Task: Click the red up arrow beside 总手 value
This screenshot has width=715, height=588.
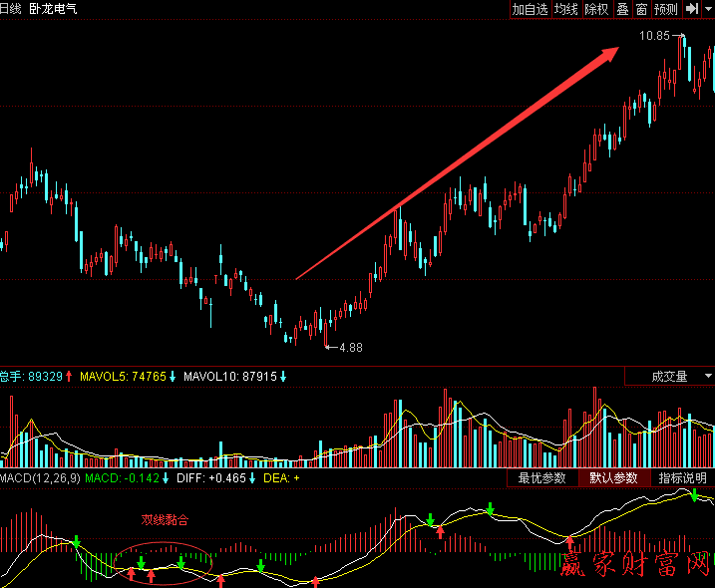Action: pos(69,377)
